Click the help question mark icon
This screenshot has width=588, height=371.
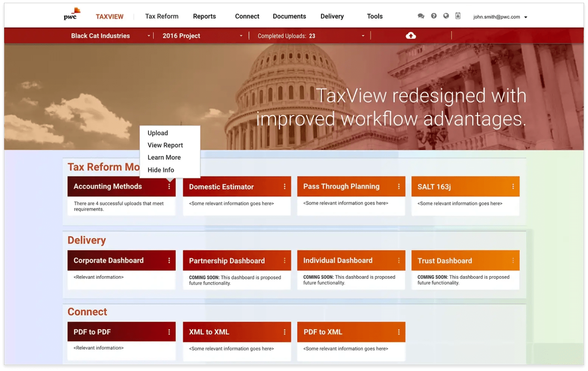[433, 16]
